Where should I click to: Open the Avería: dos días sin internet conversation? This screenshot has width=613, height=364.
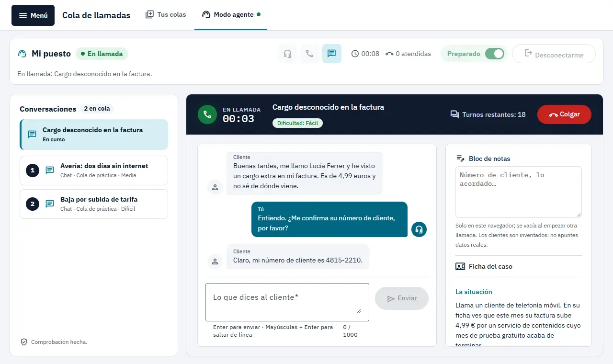coord(94,171)
